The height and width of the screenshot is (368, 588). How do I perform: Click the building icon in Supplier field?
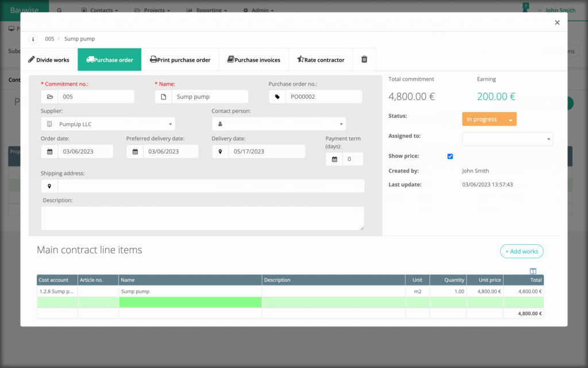click(49, 124)
